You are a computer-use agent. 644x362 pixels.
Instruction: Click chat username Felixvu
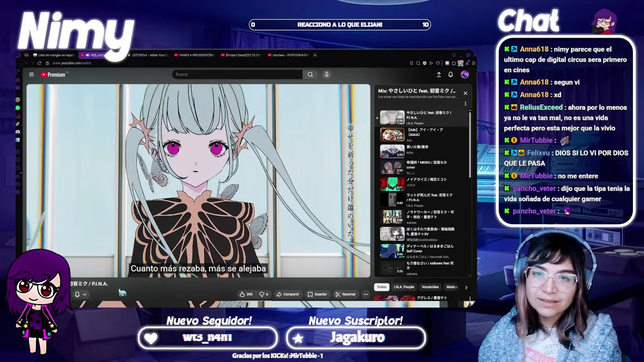point(539,153)
